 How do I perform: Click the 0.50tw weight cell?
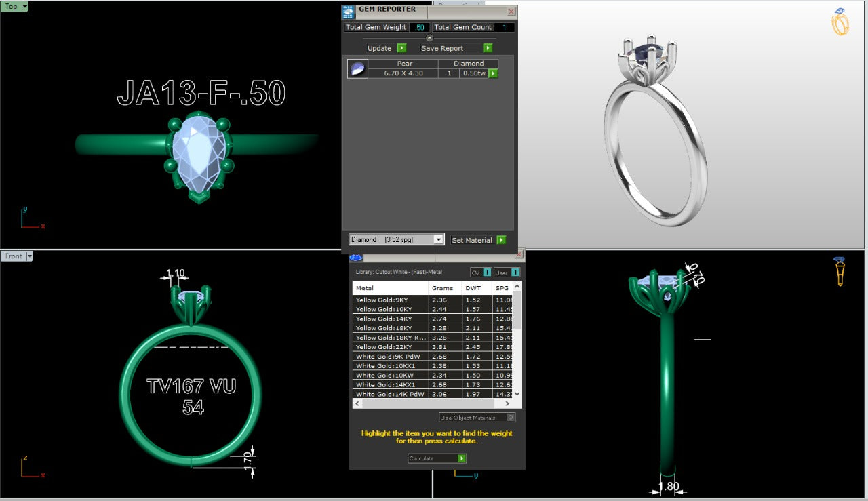tap(474, 73)
